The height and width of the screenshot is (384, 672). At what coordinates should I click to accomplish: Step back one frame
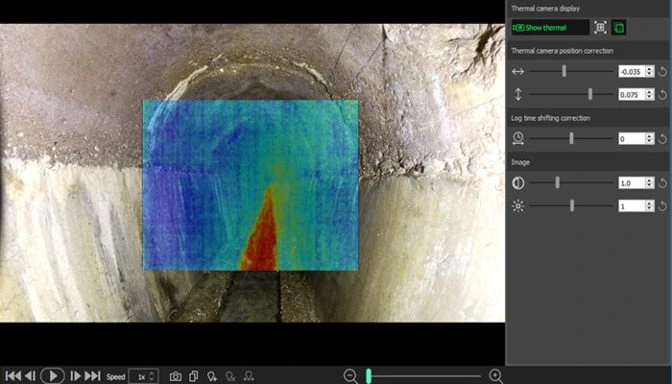[30, 376]
